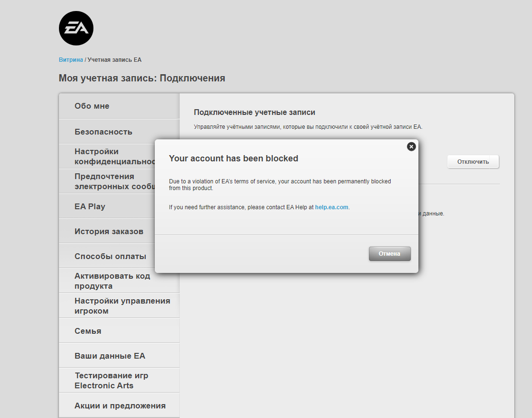The image size is (532, 418).
Task: Go to the Семья section
Action: (88, 331)
